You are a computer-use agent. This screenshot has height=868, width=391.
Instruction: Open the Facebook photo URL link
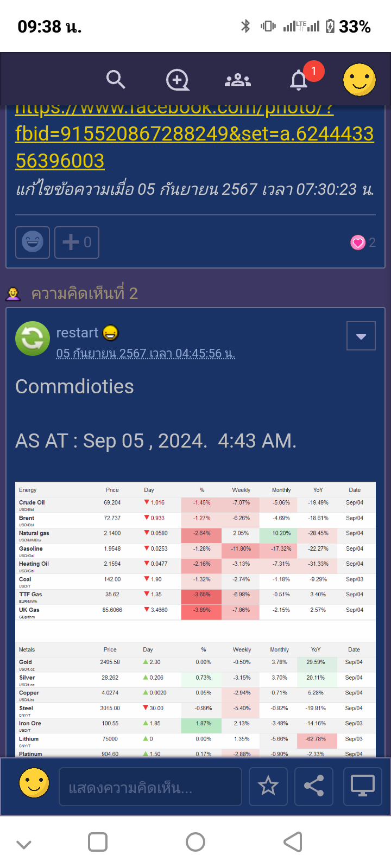(x=194, y=133)
